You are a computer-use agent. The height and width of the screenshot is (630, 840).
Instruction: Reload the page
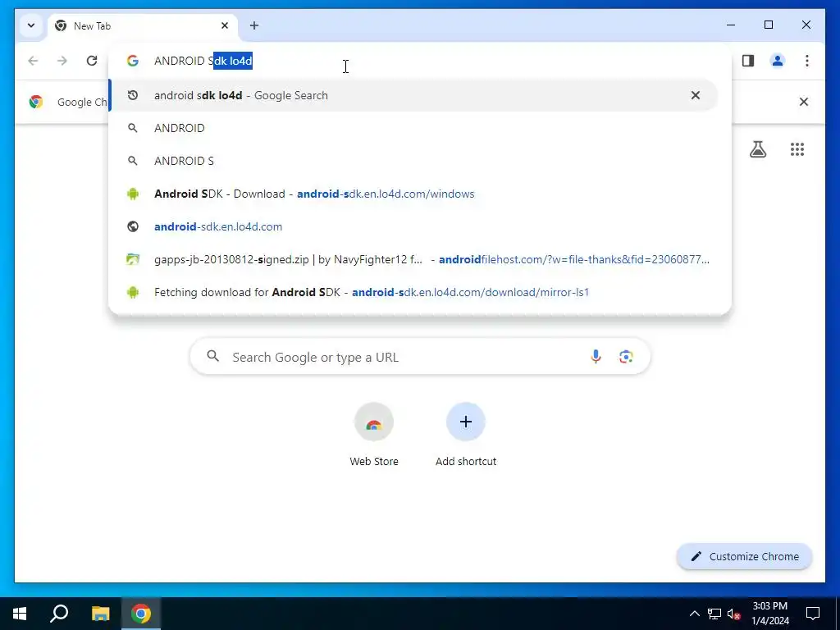tap(92, 61)
